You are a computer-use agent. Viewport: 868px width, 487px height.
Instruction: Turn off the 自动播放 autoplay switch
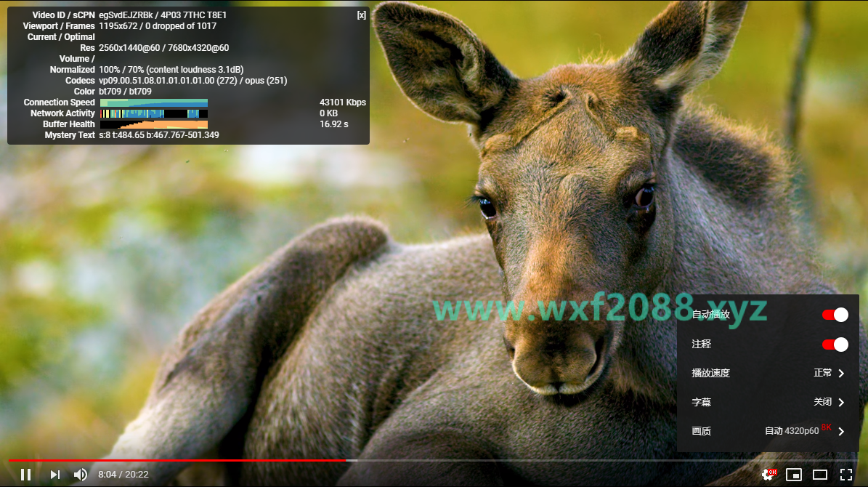(x=835, y=315)
